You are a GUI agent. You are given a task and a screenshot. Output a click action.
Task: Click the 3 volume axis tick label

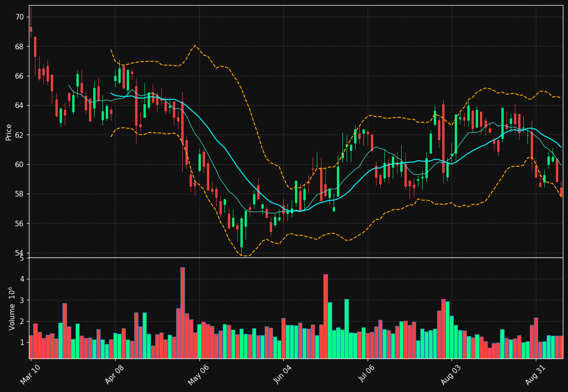[22, 300]
